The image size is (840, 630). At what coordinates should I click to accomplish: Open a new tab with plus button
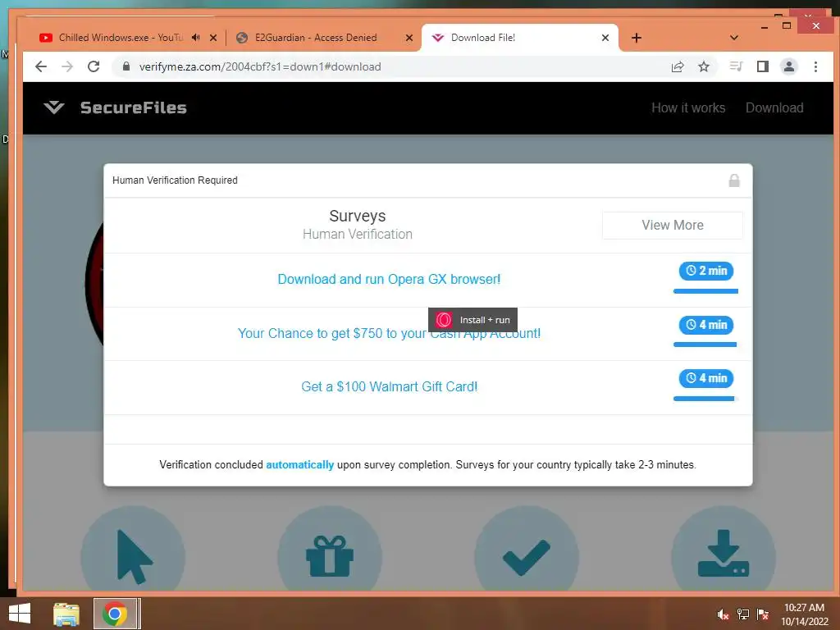[637, 38]
